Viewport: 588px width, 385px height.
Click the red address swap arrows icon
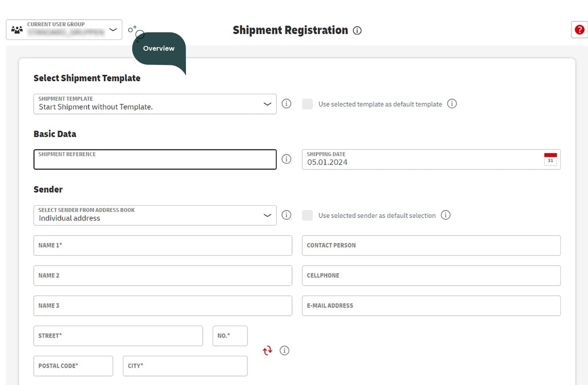(x=267, y=351)
